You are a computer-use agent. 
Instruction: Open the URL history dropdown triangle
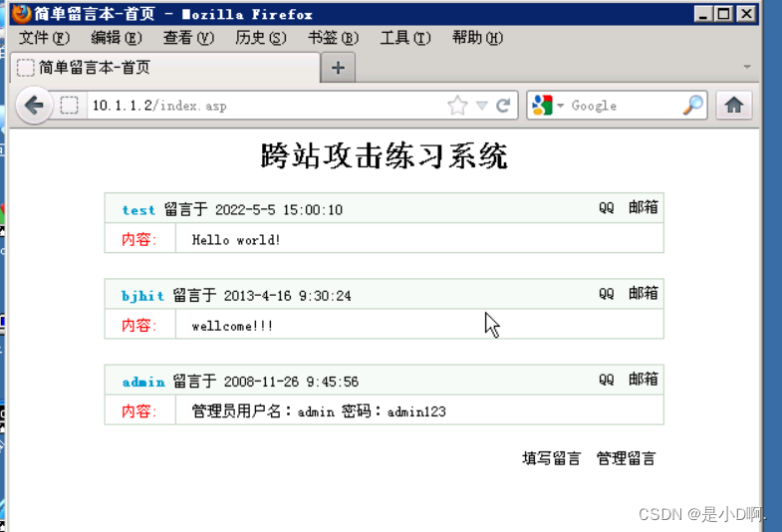(x=481, y=106)
